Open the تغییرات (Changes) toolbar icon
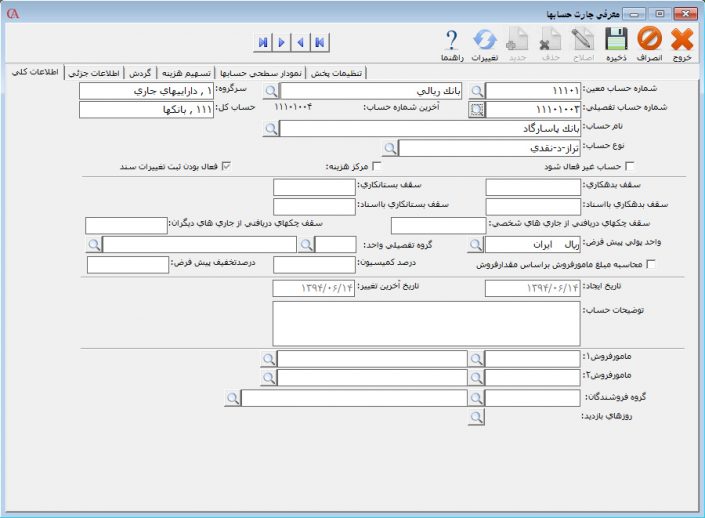The width and height of the screenshot is (705, 518). (x=485, y=40)
